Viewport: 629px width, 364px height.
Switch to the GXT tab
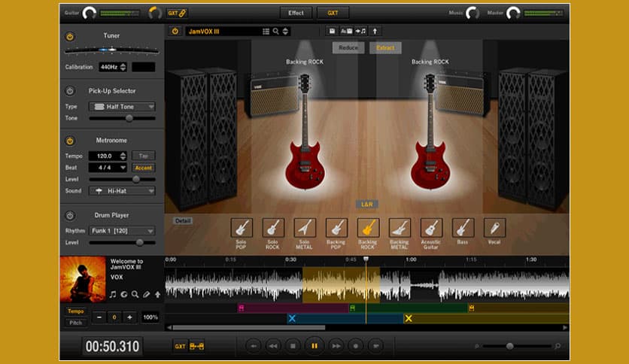[x=333, y=13]
